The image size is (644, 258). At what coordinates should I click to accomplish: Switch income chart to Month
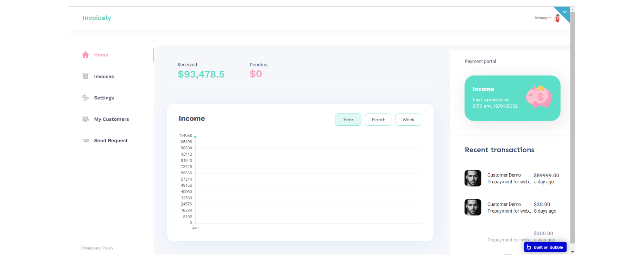(378, 120)
